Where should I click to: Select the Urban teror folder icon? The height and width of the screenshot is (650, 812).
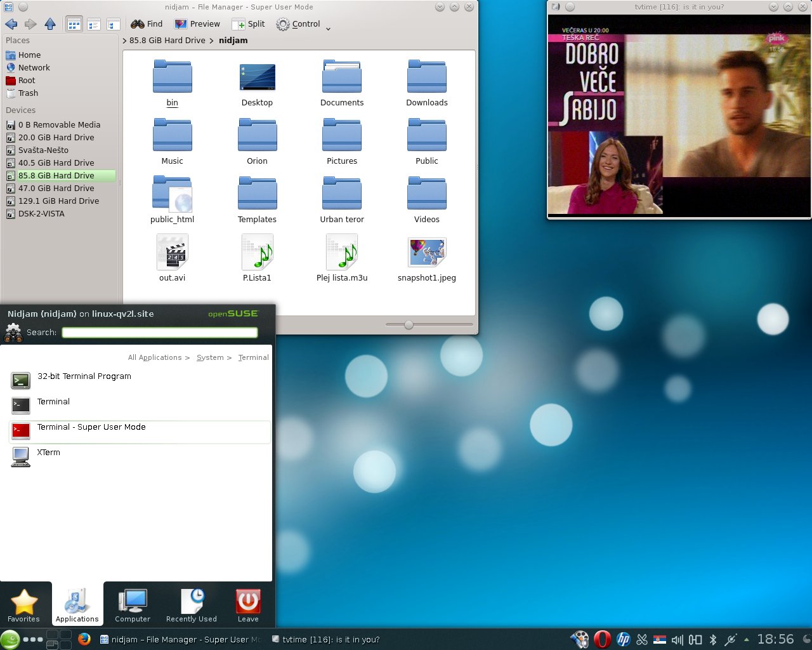(342, 193)
